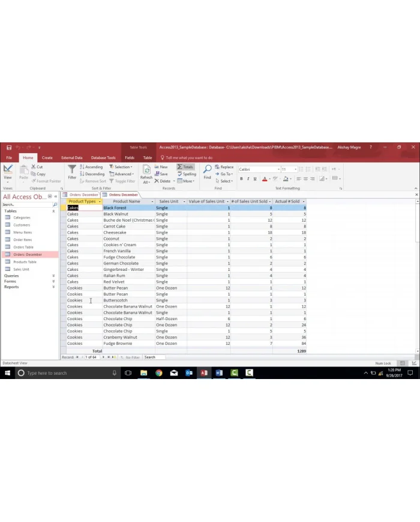Open the Sales Unit column dropdown
The width and height of the screenshot is (420, 522).
click(184, 202)
